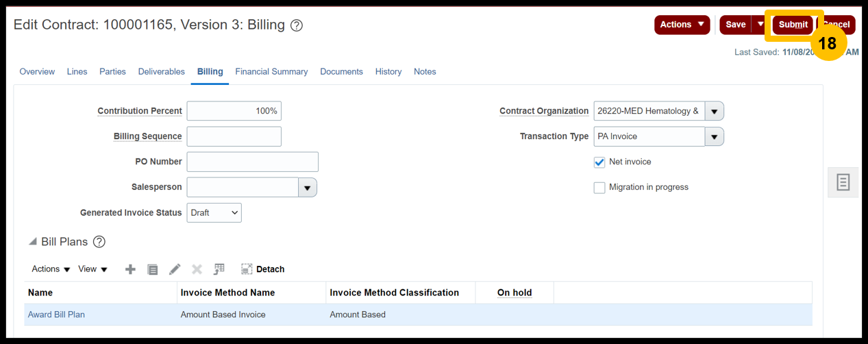Image resolution: width=868 pixels, height=344 pixels.
Task: Open help icon next to Bill Plans
Action: click(99, 242)
